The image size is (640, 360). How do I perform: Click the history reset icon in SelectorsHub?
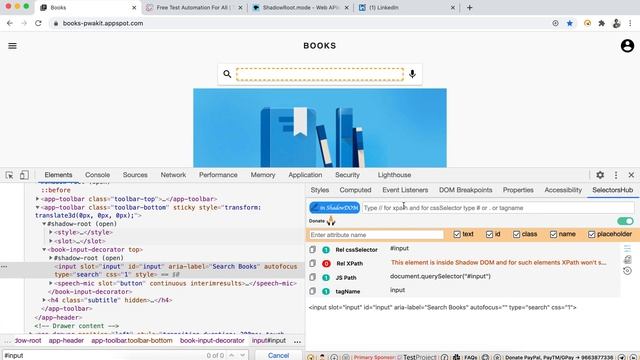(627, 271)
